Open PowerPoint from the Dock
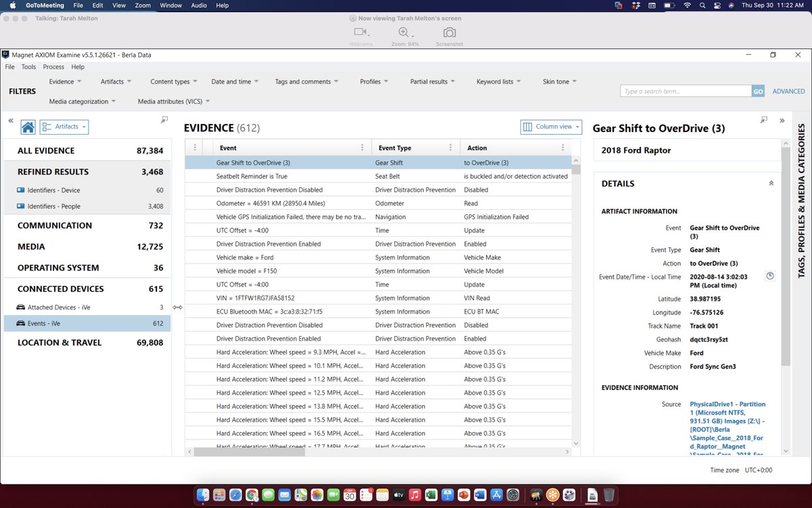The width and height of the screenshot is (812, 508). click(x=464, y=495)
